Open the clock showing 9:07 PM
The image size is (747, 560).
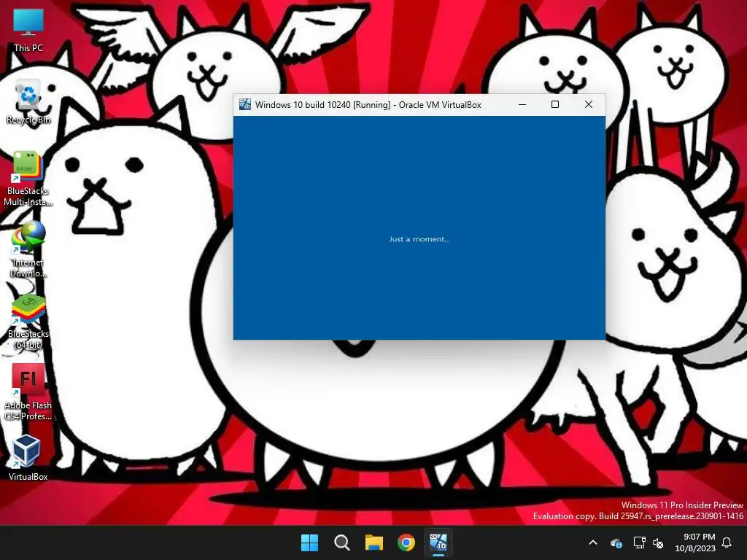coord(695,542)
